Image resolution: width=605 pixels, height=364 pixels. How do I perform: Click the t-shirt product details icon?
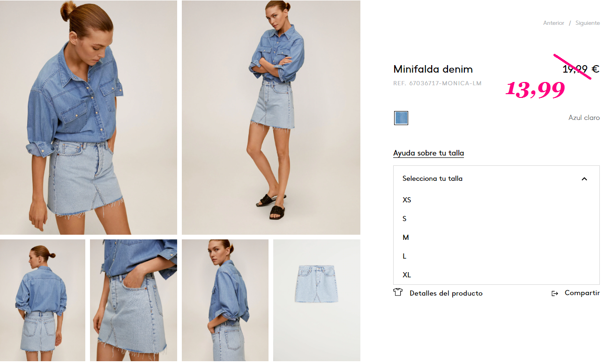398,293
